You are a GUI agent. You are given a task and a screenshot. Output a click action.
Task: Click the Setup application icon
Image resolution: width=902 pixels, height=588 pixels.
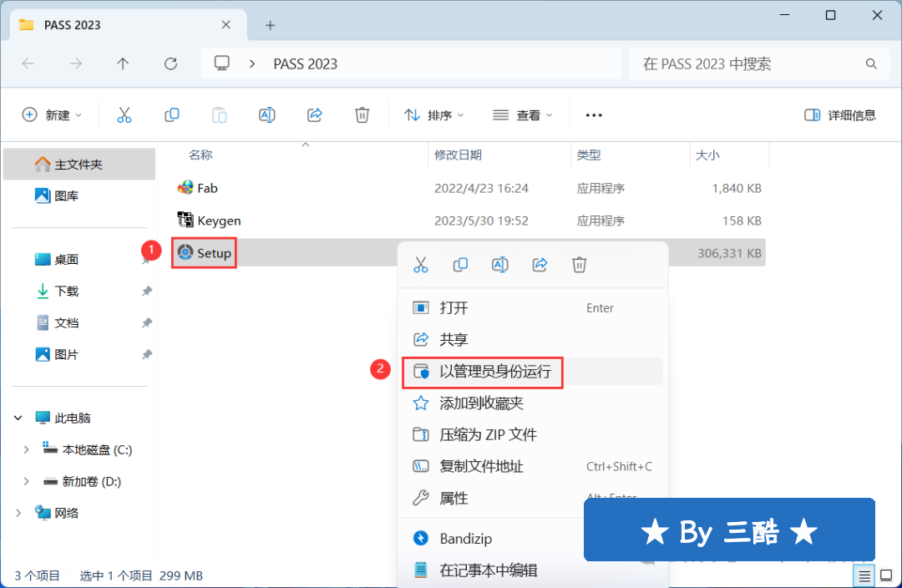coord(185,252)
